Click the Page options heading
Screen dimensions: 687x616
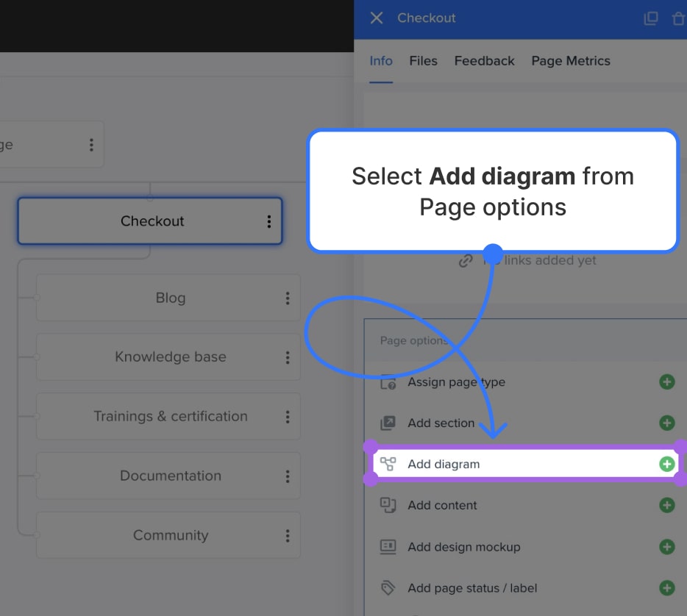click(x=413, y=340)
